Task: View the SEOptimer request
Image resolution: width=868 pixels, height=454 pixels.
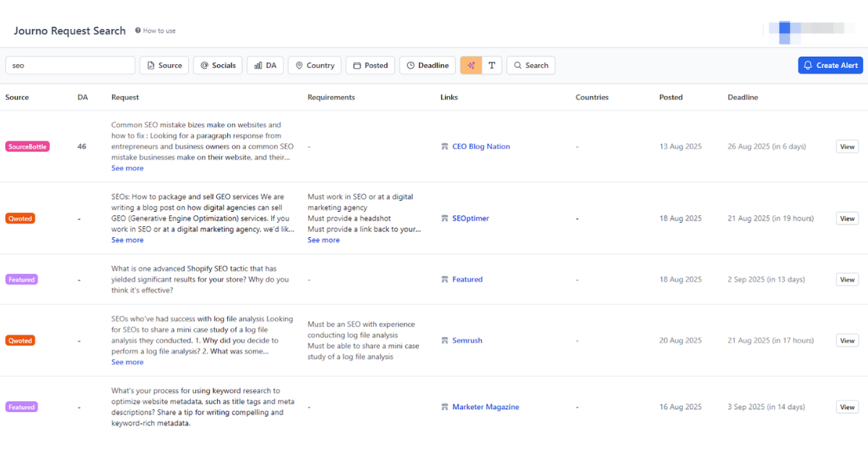Action: 847,218
